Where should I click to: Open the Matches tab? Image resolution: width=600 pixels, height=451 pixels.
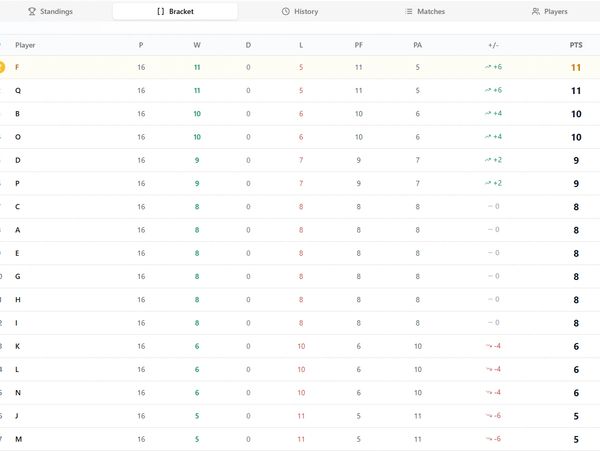[425, 12]
